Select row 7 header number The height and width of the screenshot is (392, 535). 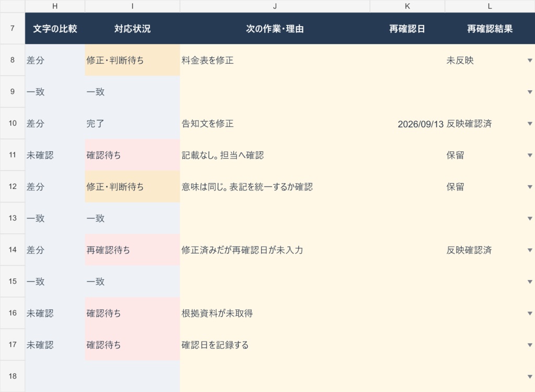(x=13, y=28)
